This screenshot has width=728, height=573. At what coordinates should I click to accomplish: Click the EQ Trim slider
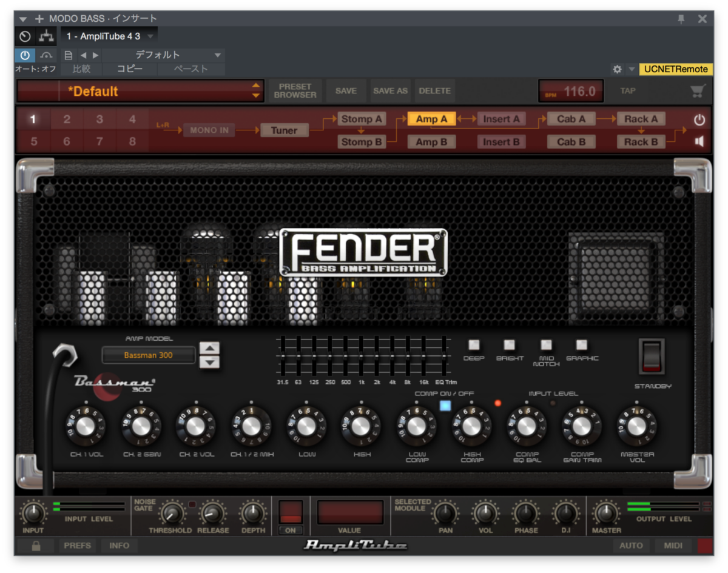coord(445,356)
